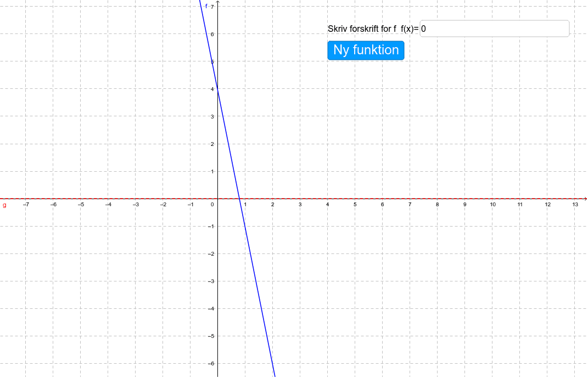Click y-axis tick label –6

pyautogui.click(x=211, y=363)
